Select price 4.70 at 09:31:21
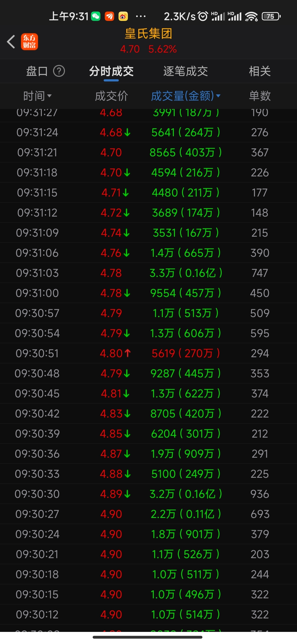 [111, 152]
